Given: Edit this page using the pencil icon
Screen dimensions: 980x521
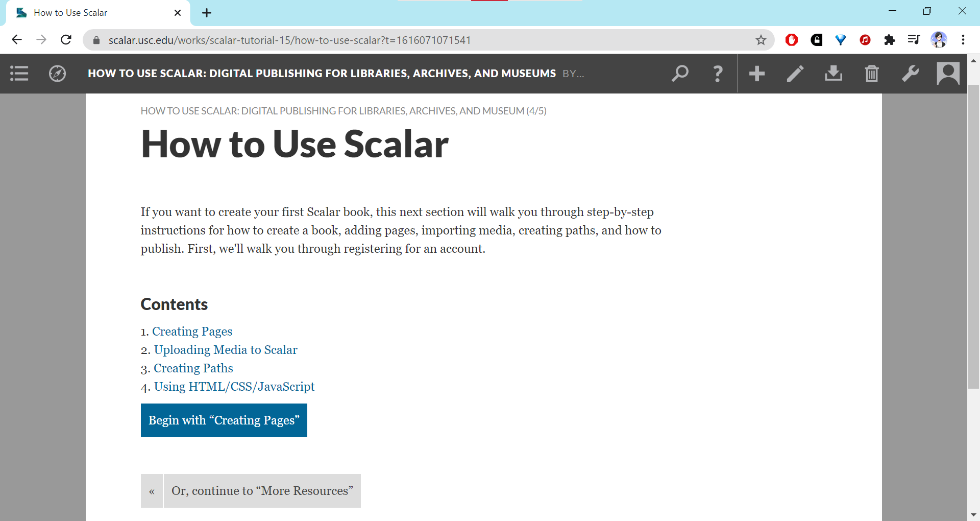Looking at the screenshot, I should point(795,74).
